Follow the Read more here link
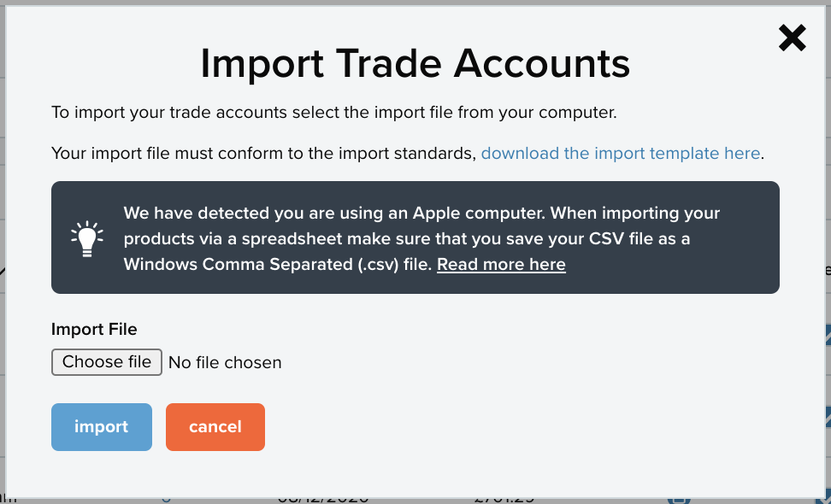 click(501, 264)
